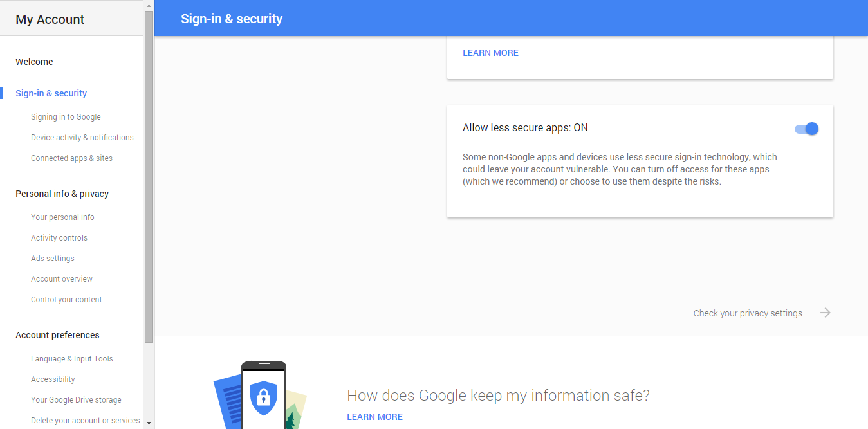868x429 pixels.
Task: Open the Welcome section
Action: coord(34,62)
